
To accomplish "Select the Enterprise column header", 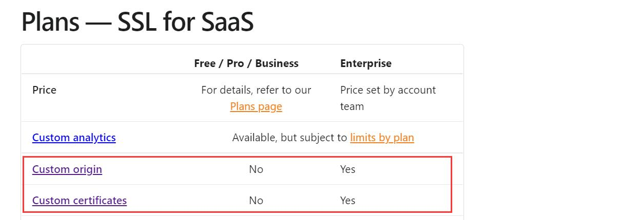I will 366,63.
